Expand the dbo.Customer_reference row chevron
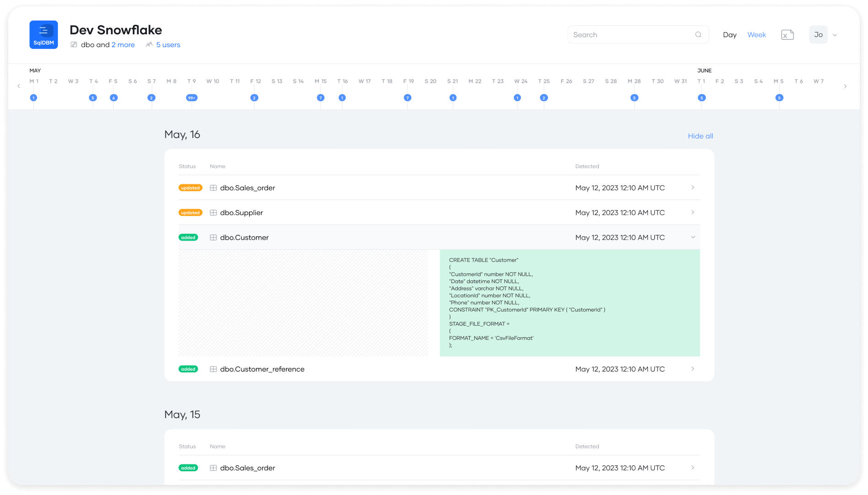The width and height of the screenshot is (868, 495). pyautogui.click(x=693, y=369)
